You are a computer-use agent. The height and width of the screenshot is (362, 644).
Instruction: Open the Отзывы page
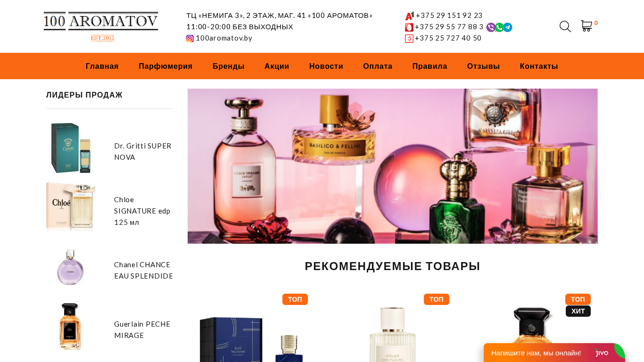click(483, 66)
